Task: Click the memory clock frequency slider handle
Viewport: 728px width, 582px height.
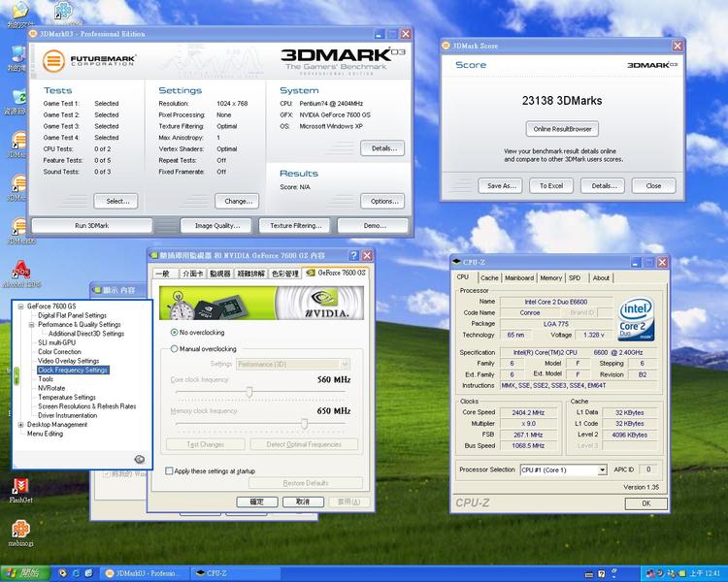Action: pyautogui.click(x=304, y=424)
